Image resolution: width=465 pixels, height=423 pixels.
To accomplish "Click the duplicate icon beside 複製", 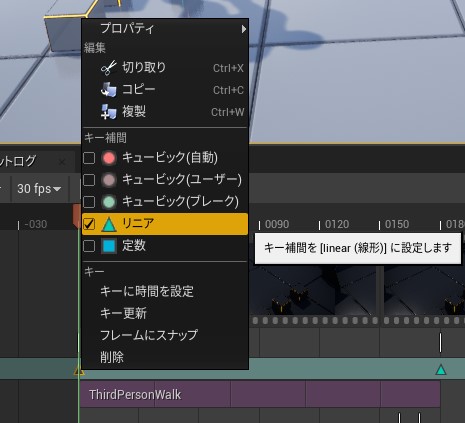I will [x=109, y=112].
